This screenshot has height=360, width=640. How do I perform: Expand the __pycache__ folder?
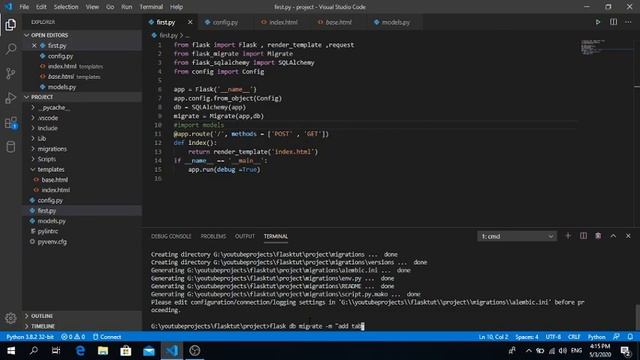(x=82, y=107)
